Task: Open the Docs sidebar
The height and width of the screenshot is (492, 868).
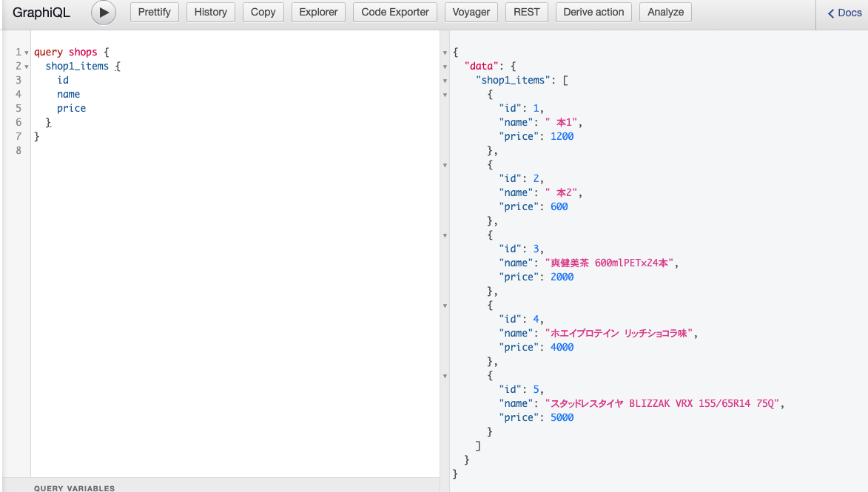Action: click(x=844, y=13)
